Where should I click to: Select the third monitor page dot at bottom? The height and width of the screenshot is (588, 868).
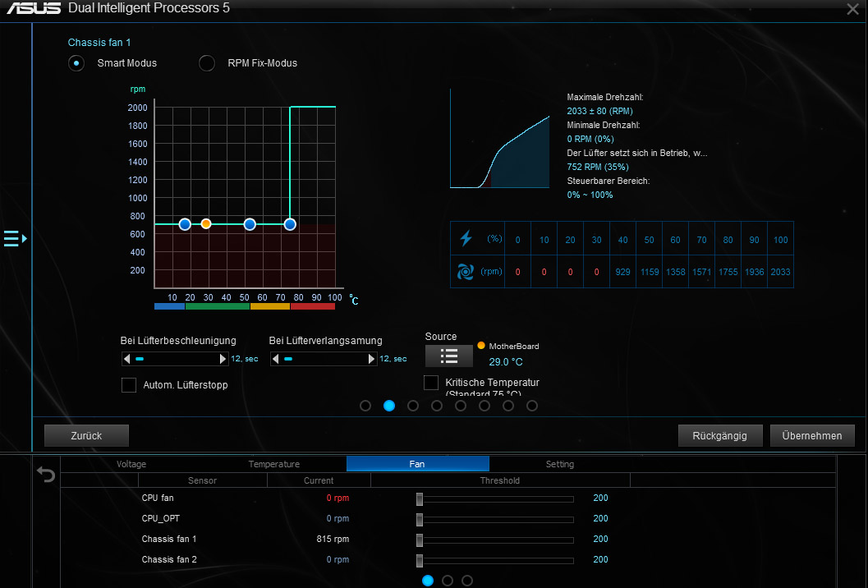pyautogui.click(x=467, y=581)
